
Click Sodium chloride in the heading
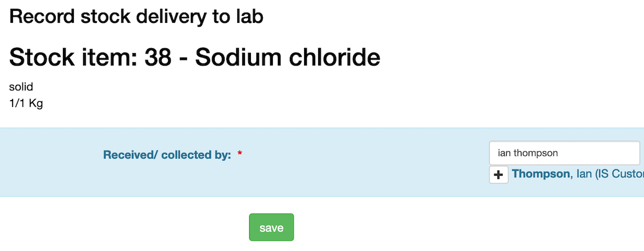point(288,57)
